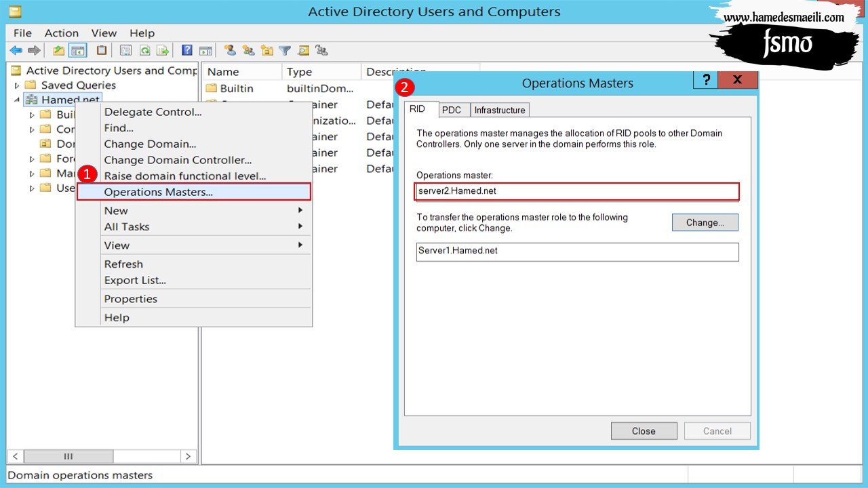Viewport: 868px width, 488px height.
Task: Choose Find... from the context menu
Action: (193, 127)
